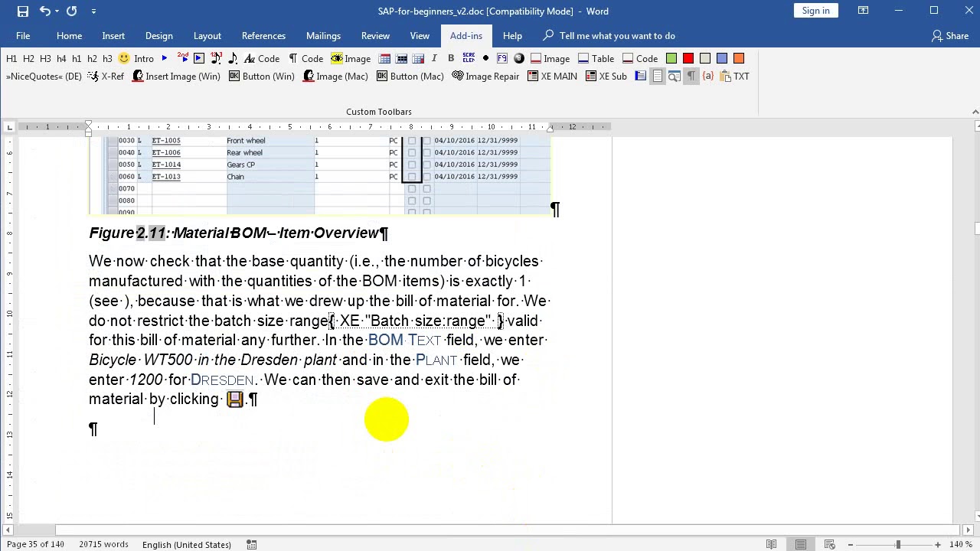Toggle bold with the B button
The image size is (980, 551).
coord(451,58)
